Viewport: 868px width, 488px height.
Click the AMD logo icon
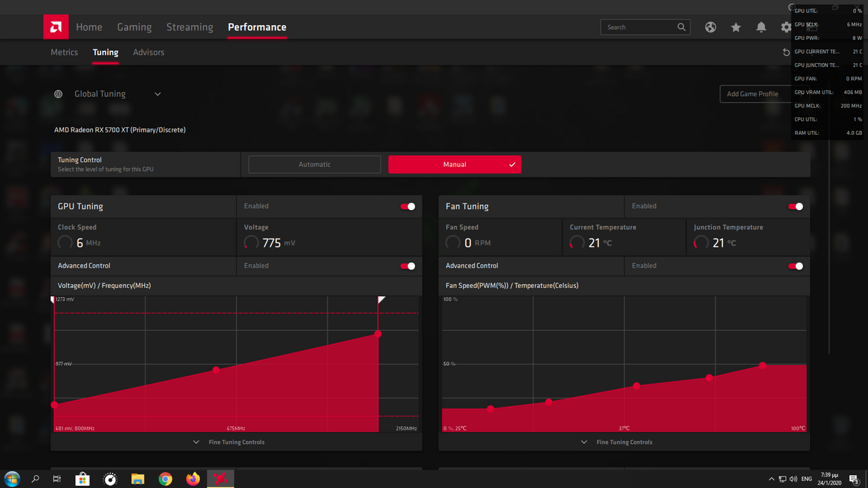pos(56,27)
